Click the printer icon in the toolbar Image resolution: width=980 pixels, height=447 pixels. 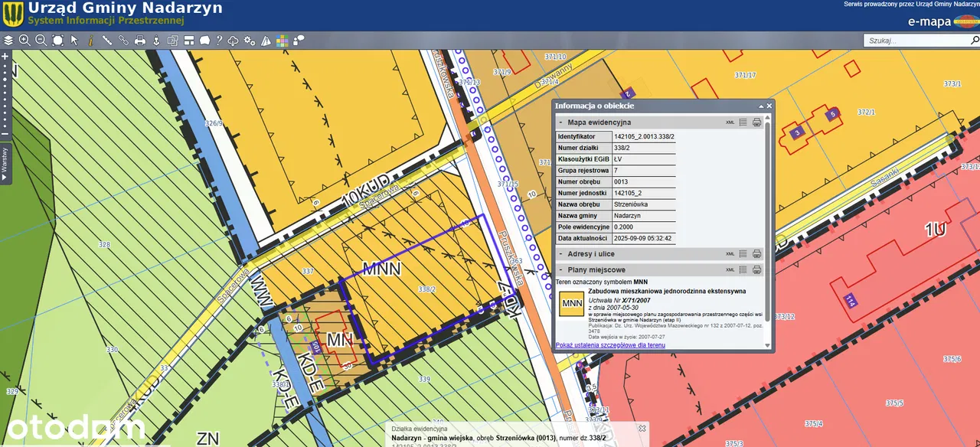[x=140, y=41]
